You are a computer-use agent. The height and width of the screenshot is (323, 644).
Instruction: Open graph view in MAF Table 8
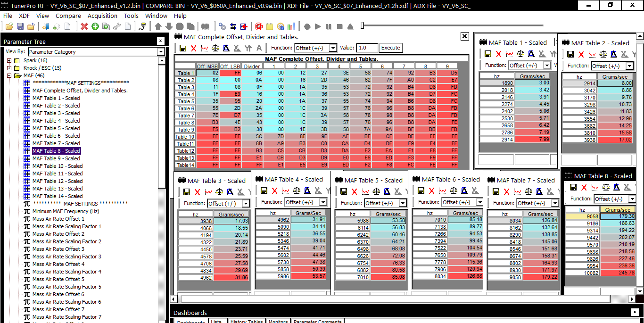click(594, 187)
